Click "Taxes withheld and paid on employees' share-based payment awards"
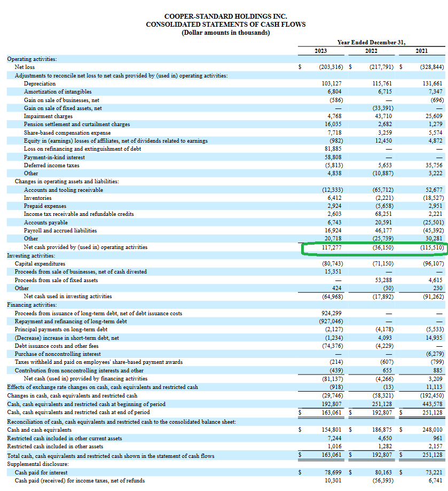Viewport: 448px width, 491px height. pyautogui.click(x=99, y=362)
